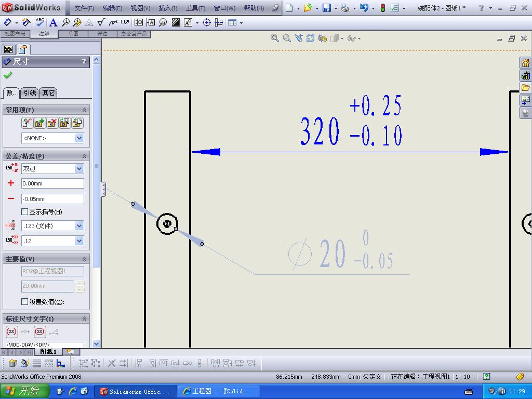Switch to the 视图布局 tab
The height and width of the screenshot is (399, 532).
point(15,34)
